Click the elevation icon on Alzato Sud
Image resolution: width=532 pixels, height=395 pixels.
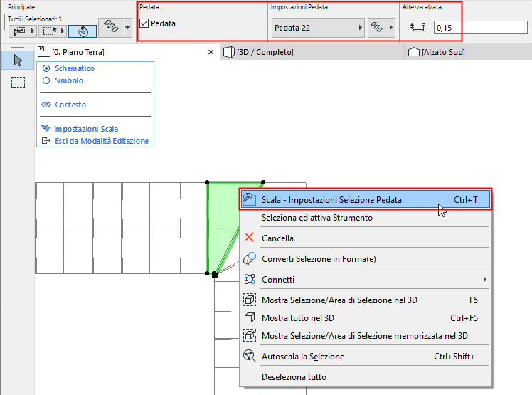point(414,52)
